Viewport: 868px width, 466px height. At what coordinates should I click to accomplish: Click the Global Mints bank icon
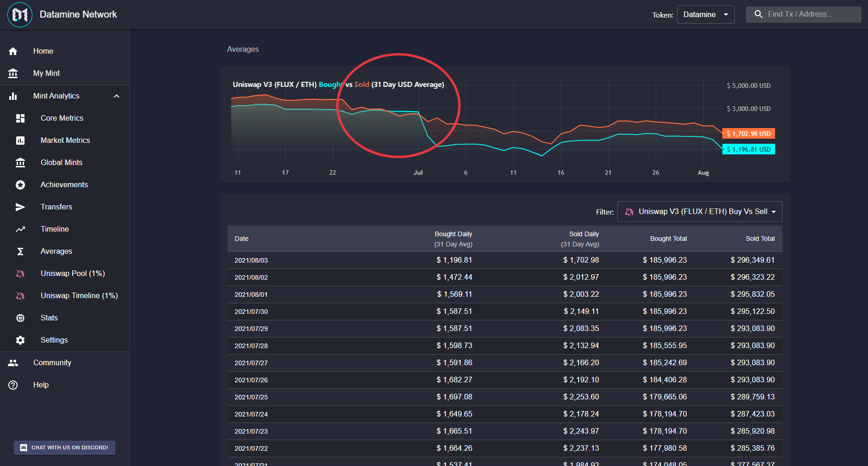pos(20,163)
